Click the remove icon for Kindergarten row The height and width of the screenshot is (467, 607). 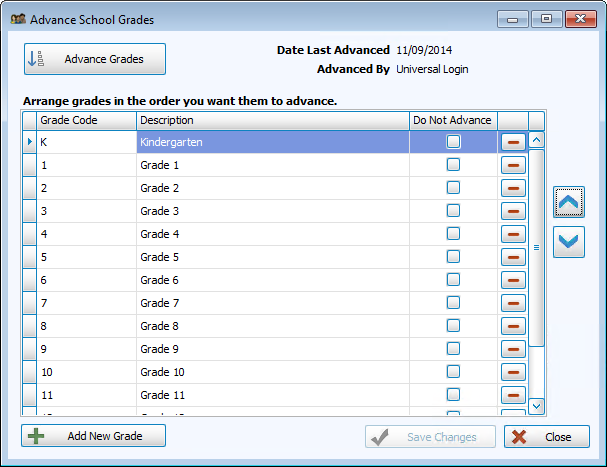pyautogui.click(x=512, y=142)
